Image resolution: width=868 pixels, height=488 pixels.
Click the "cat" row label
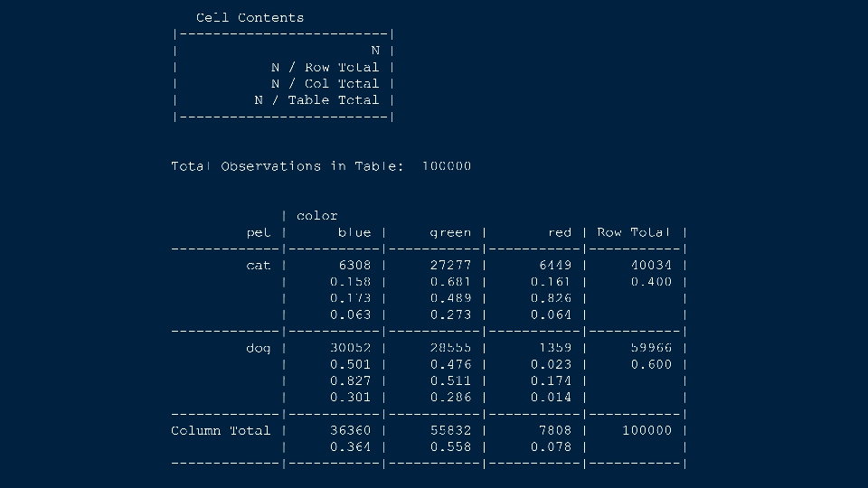click(259, 266)
